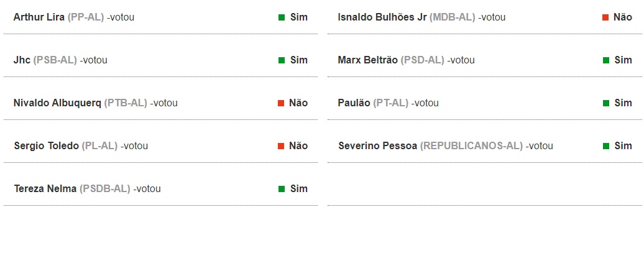This screenshot has height=276, width=644.
Task: Click the red square next to Isnaldo Bulhões Jr
Action: pyautogui.click(x=605, y=17)
